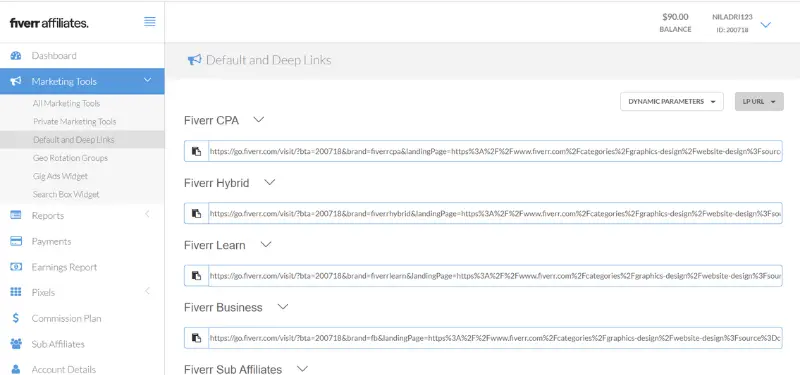Click the Earnings Report money icon
Screen dimensions: 800x375
[x=16, y=267]
